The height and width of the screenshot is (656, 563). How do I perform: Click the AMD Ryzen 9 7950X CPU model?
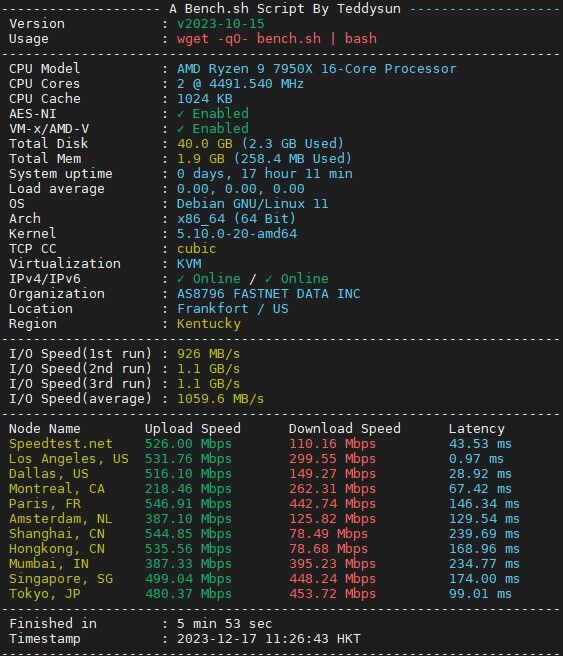[x=316, y=69]
